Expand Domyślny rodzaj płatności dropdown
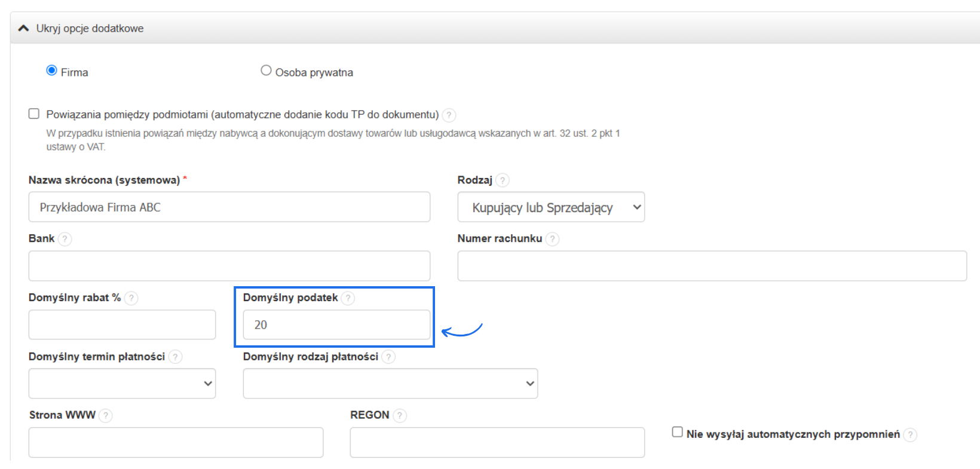The image size is (980, 469). coord(390,384)
